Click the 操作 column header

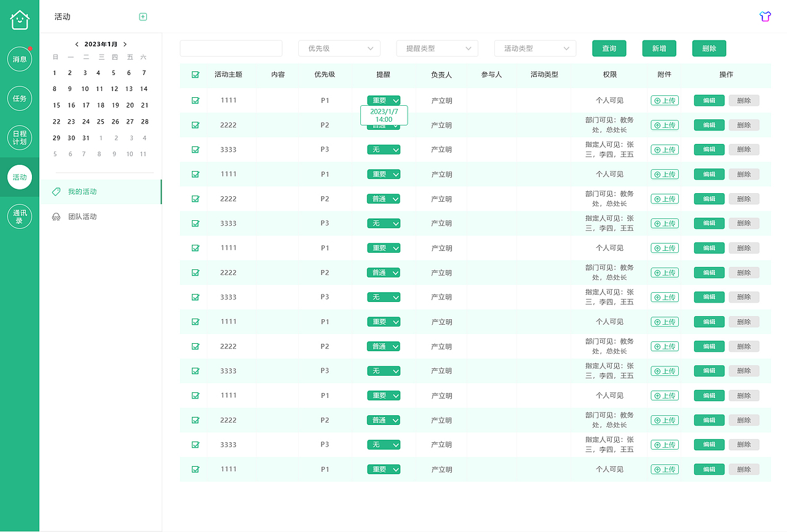(726, 74)
